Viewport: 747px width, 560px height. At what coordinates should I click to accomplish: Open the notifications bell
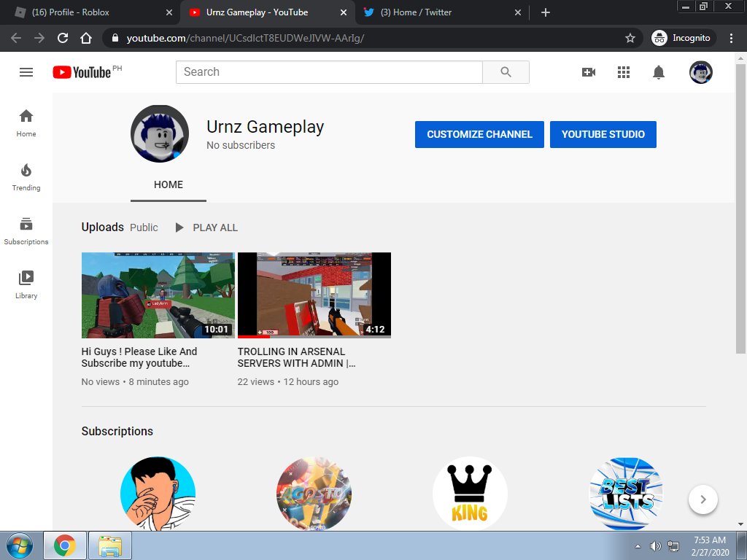(x=659, y=72)
